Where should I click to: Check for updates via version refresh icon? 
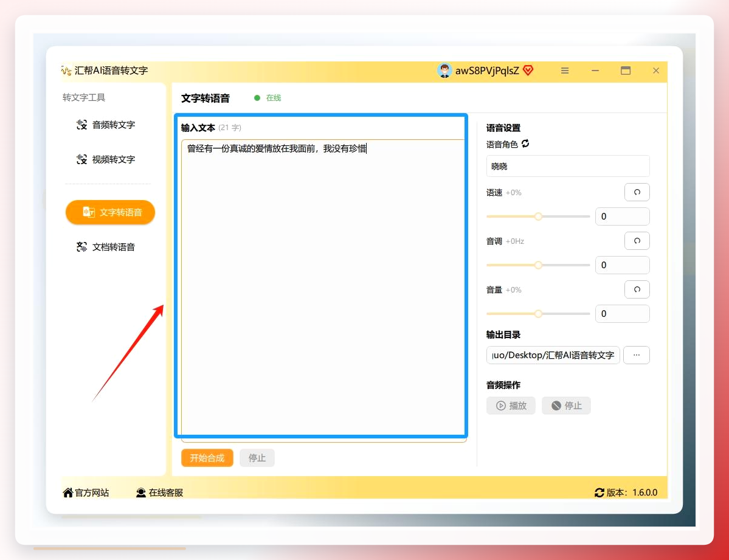click(599, 493)
